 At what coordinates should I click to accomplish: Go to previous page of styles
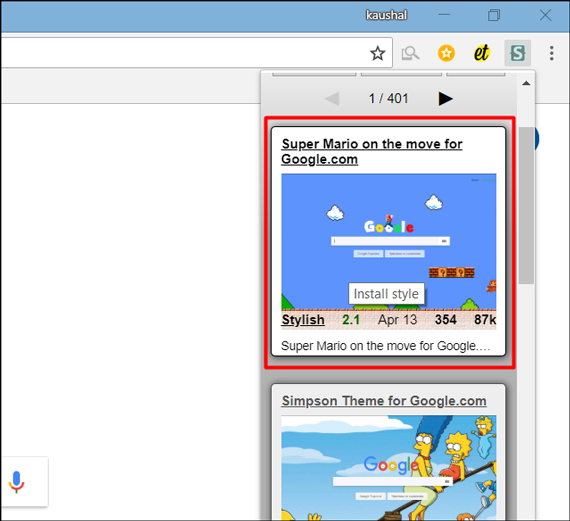(332, 99)
